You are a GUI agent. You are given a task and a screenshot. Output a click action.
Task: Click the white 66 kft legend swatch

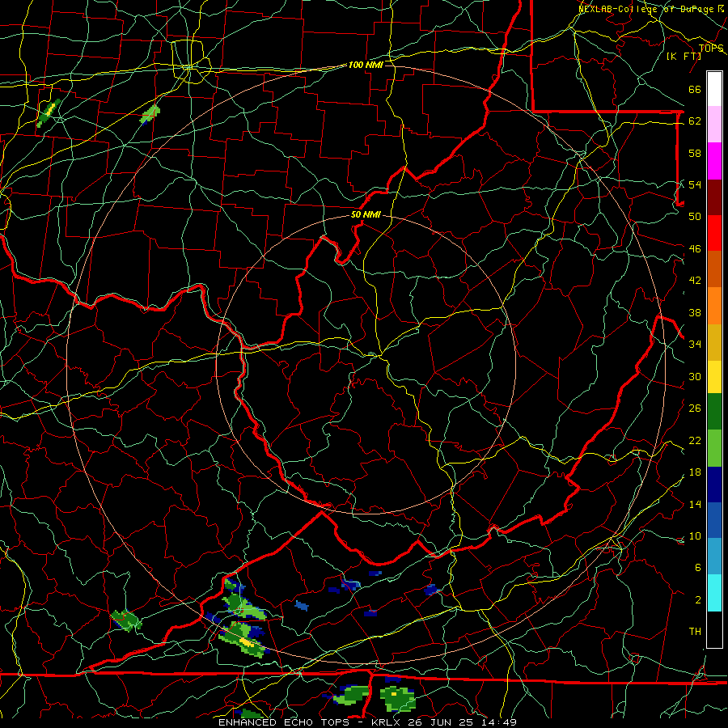pyautogui.click(x=714, y=89)
